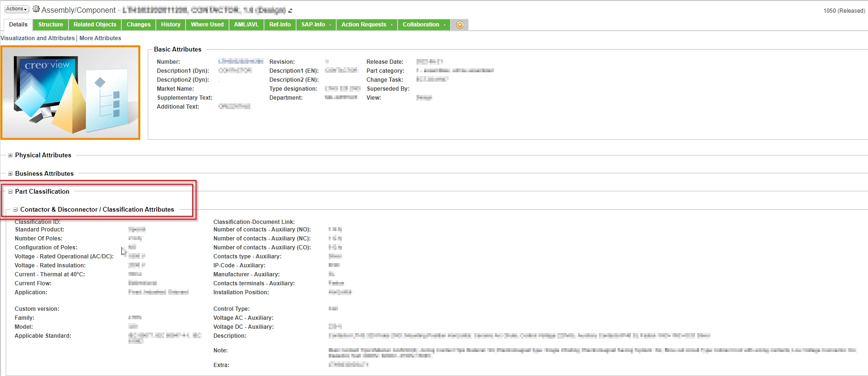
Task: Click the Voltage - Rated Insulation label
Action: coord(50,265)
